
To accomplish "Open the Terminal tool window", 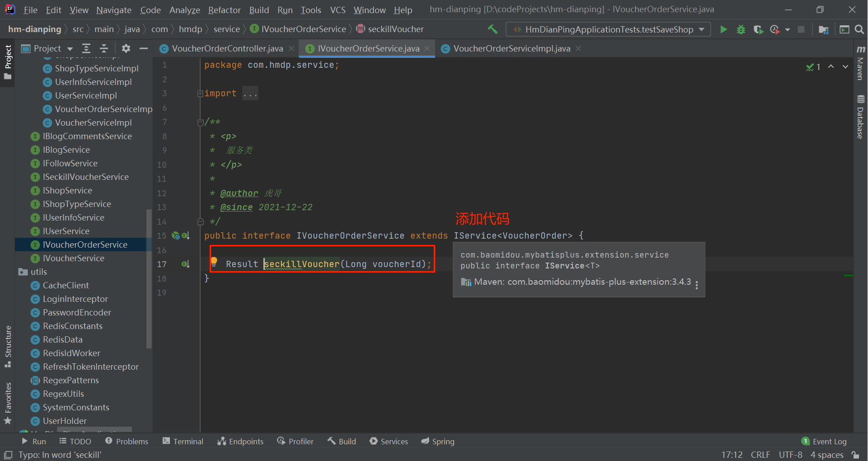I will [x=183, y=442].
